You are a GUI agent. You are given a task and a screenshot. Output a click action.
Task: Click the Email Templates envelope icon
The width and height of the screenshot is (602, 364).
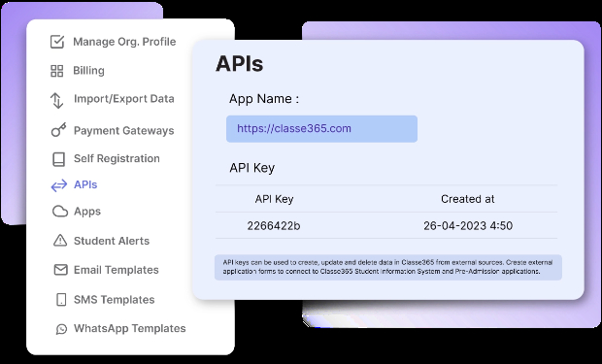pyautogui.click(x=60, y=270)
